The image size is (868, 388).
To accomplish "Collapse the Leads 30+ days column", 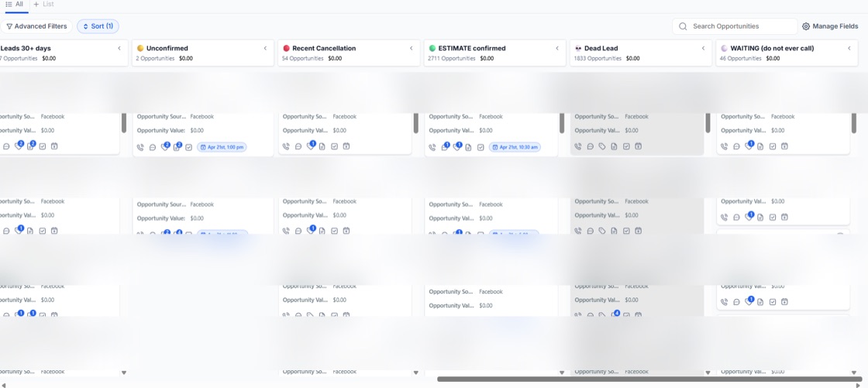I will tap(119, 48).
